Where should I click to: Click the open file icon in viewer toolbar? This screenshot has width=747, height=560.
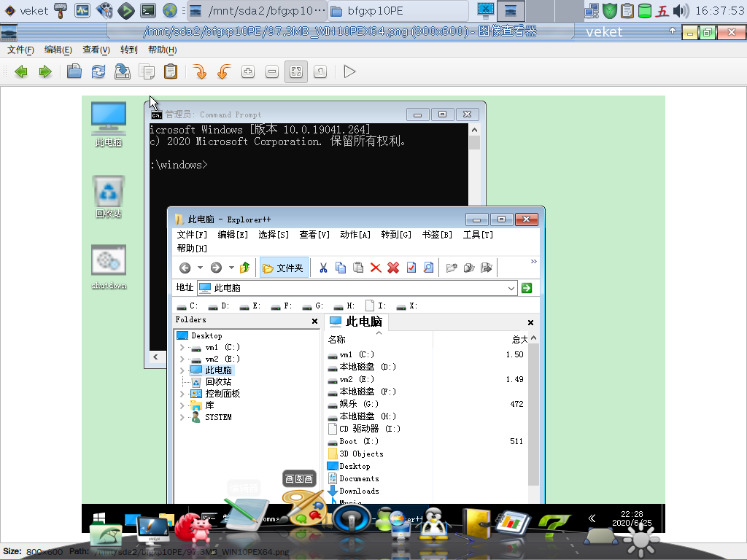[x=74, y=72]
